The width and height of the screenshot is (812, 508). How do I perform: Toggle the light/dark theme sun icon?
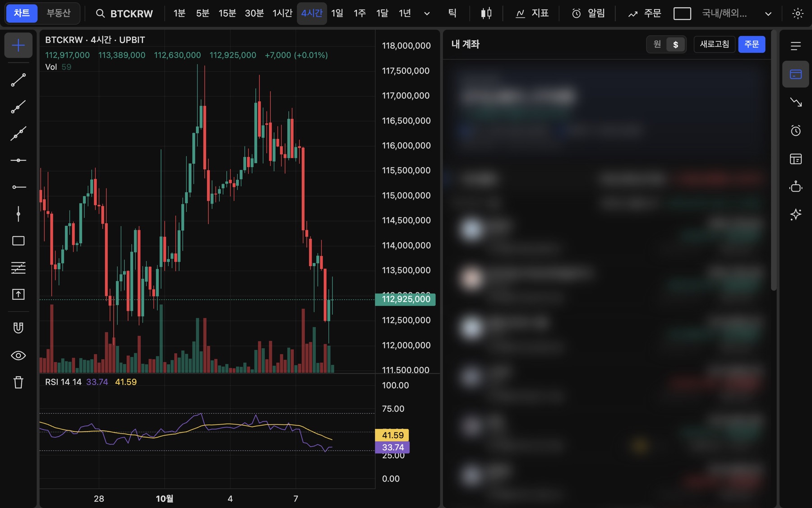point(798,14)
